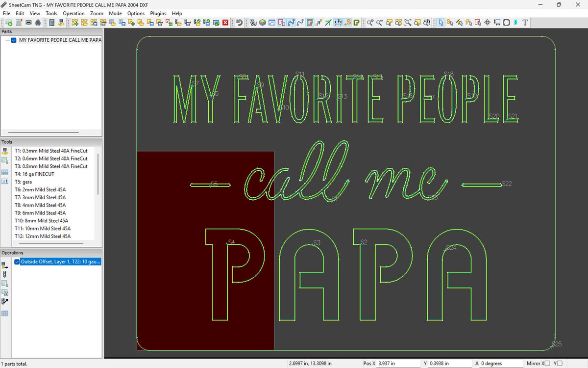Select tool T9: 6mm Mild Steel 45A
This screenshot has height=368, width=588.
pos(40,213)
